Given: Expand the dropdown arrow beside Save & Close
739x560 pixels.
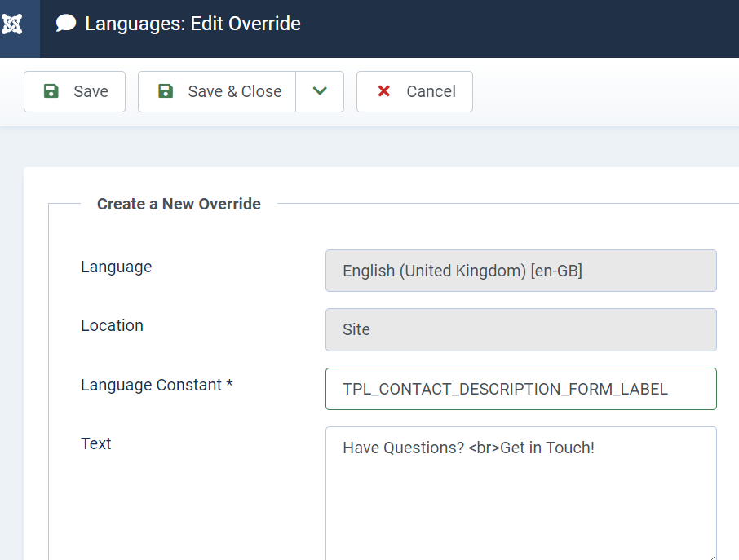Looking at the screenshot, I should tap(320, 91).
